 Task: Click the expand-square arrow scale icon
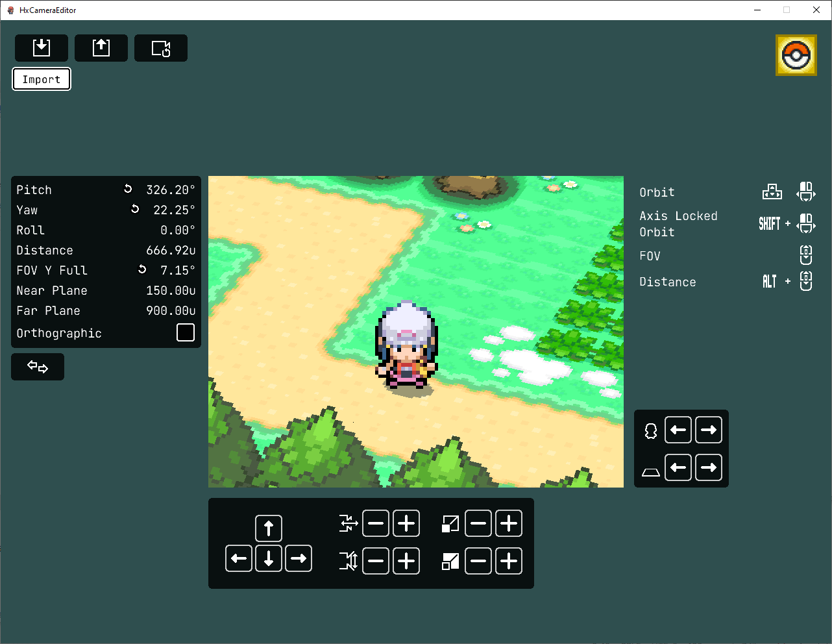(x=450, y=523)
